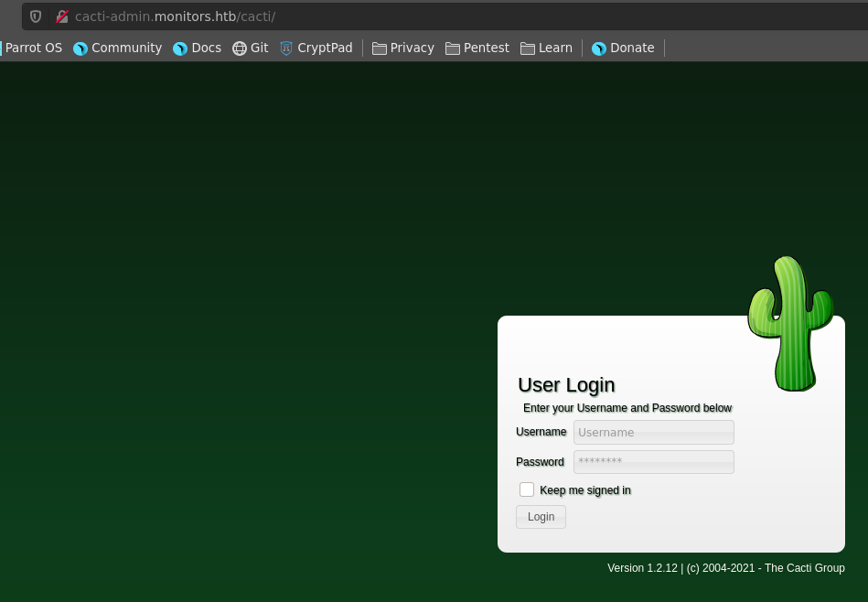Open the Donate bookmark
The image size is (868, 602).
point(623,48)
